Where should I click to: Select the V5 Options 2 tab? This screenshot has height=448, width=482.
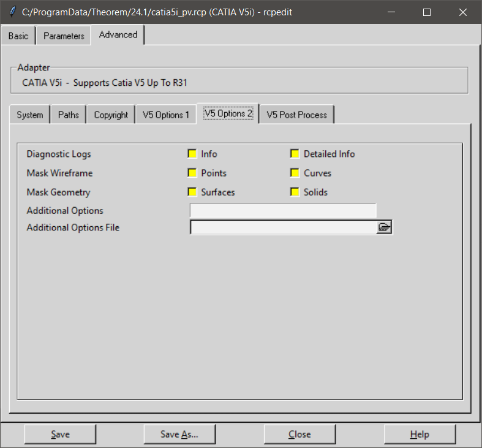pos(228,113)
